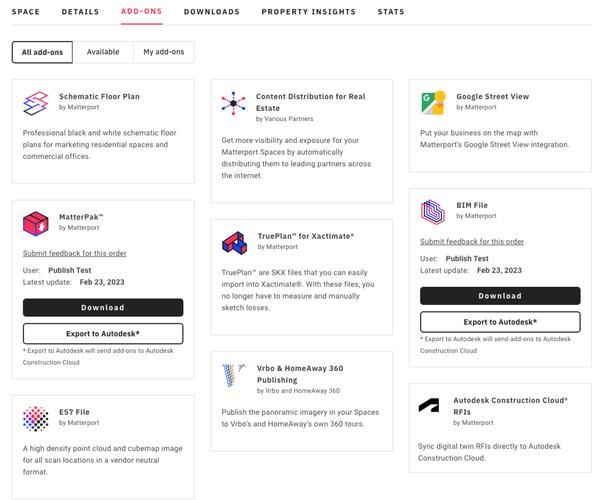This screenshot has height=500, width=611.
Task: Click Autodesk Construction Cloud RFIs title
Action: pyautogui.click(x=510, y=406)
